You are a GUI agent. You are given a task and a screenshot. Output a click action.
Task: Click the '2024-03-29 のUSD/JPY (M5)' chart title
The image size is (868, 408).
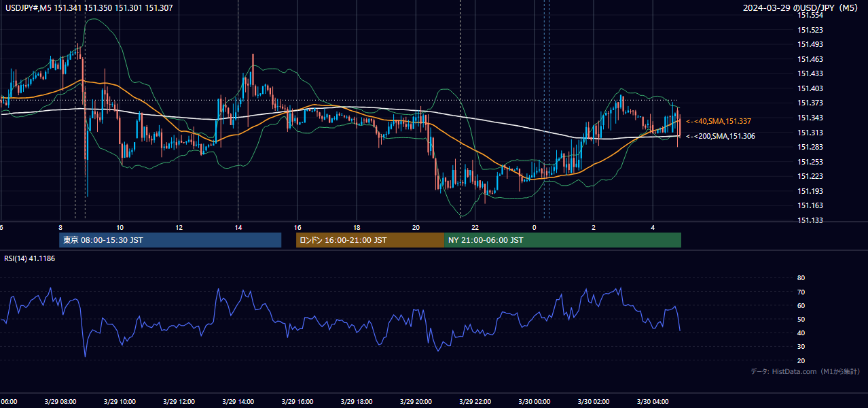point(801,8)
